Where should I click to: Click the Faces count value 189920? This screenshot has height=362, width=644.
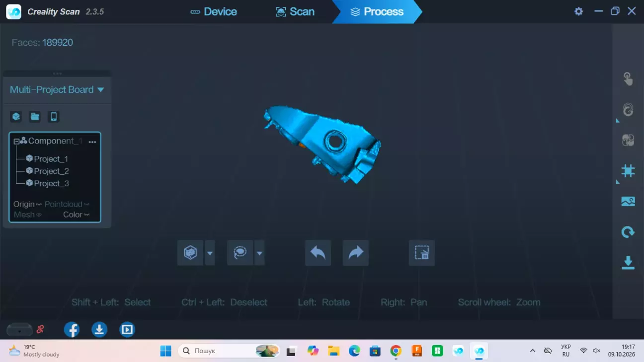(x=58, y=42)
